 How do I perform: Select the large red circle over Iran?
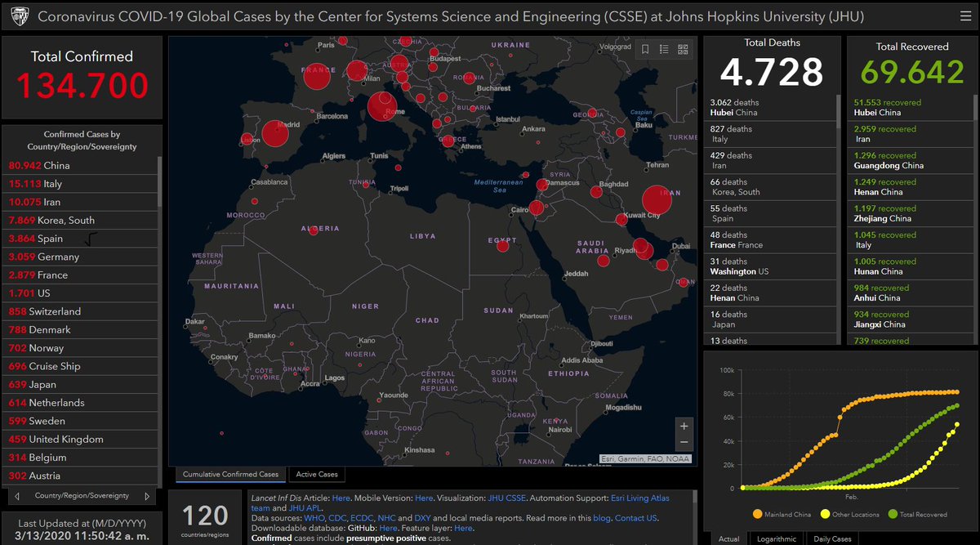click(x=657, y=201)
